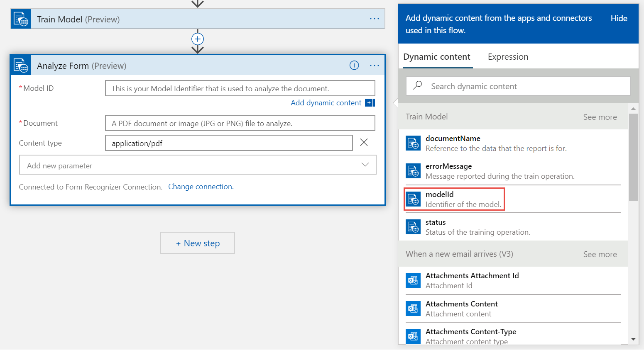Hide the dynamic content panel
644x350 pixels.
pos(619,18)
